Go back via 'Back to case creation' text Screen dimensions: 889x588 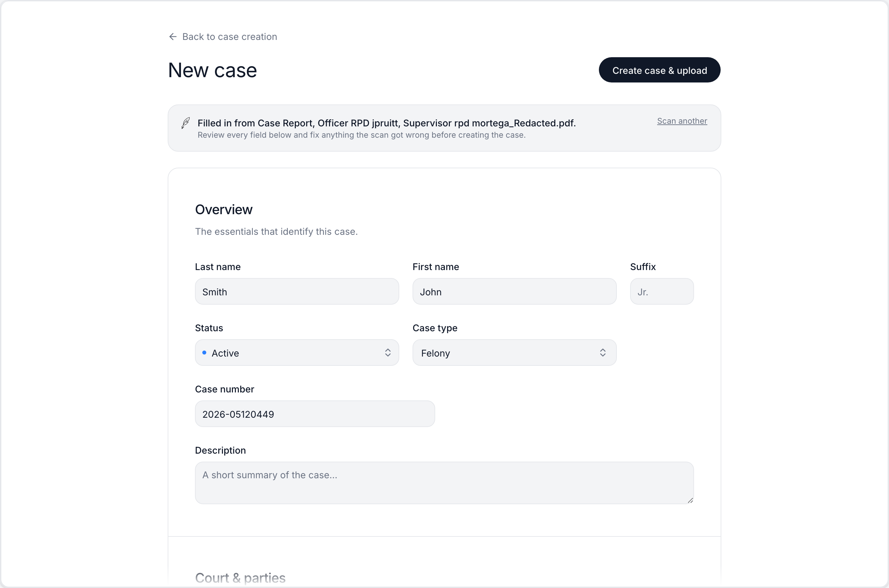pos(230,37)
